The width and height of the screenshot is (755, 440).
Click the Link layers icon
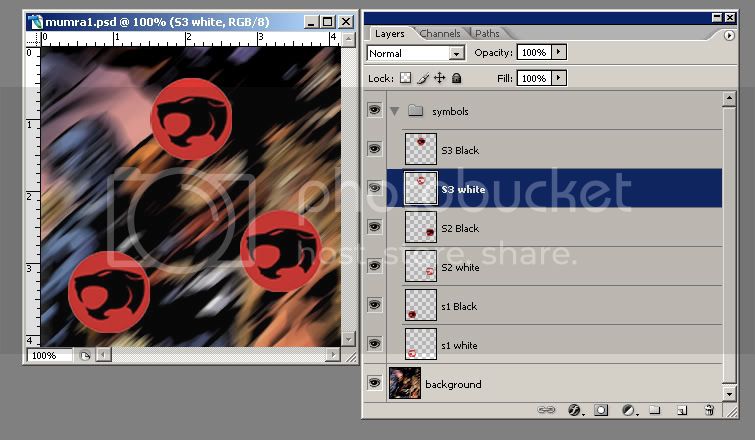(546, 410)
